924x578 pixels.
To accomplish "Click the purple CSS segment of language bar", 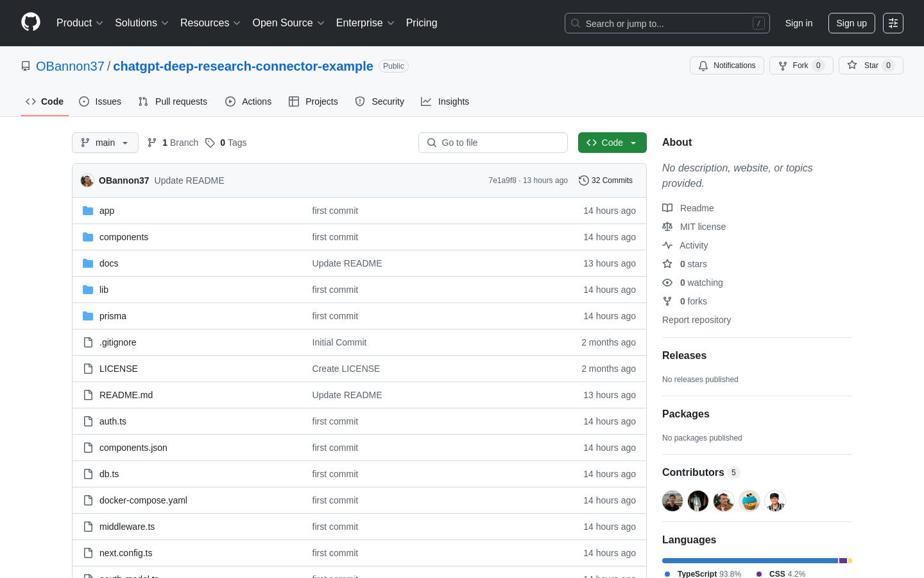I will click(843, 561).
